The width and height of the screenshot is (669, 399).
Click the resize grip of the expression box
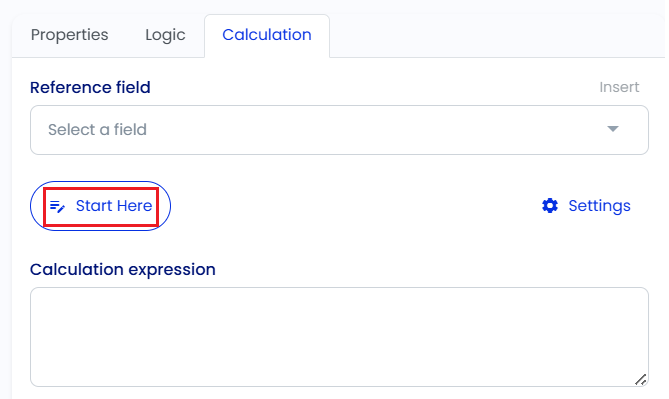click(640, 379)
